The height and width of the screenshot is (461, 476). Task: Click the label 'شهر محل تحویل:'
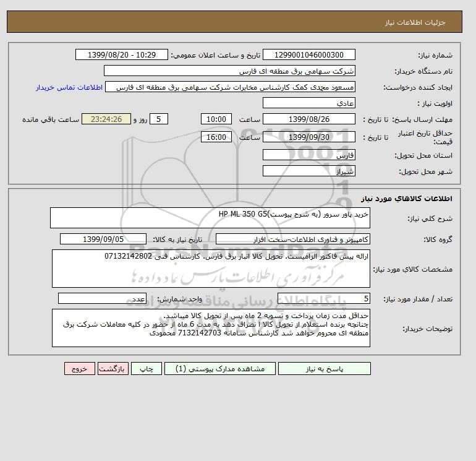425,171
